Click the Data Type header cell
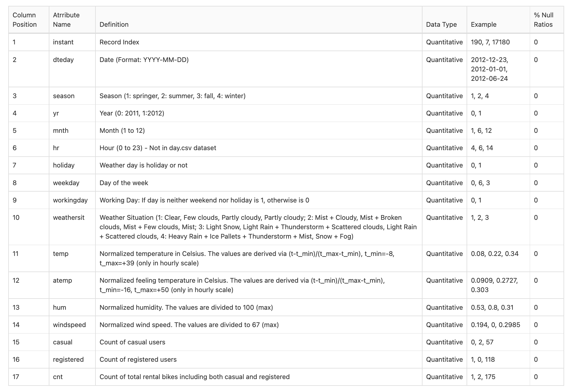Image resolution: width=570 pixels, height=392 pixels. pos(444,20)
